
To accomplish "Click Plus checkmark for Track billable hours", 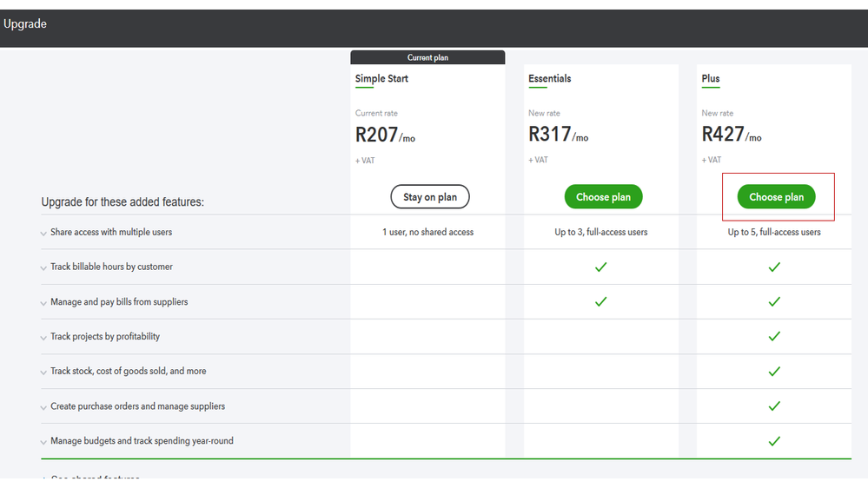I will coord(774,267).
